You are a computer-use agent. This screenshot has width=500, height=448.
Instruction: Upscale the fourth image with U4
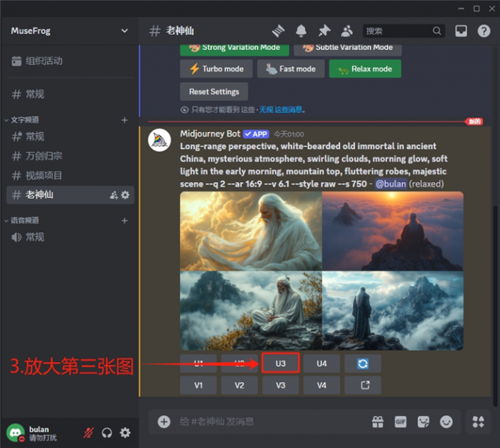coord(321,363)
